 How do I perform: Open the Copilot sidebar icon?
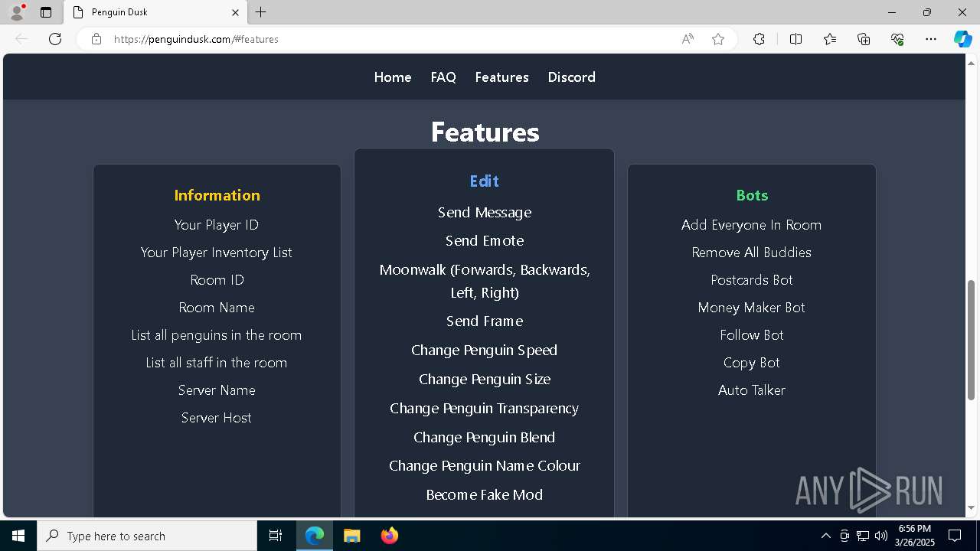click(x=962, y=39)
